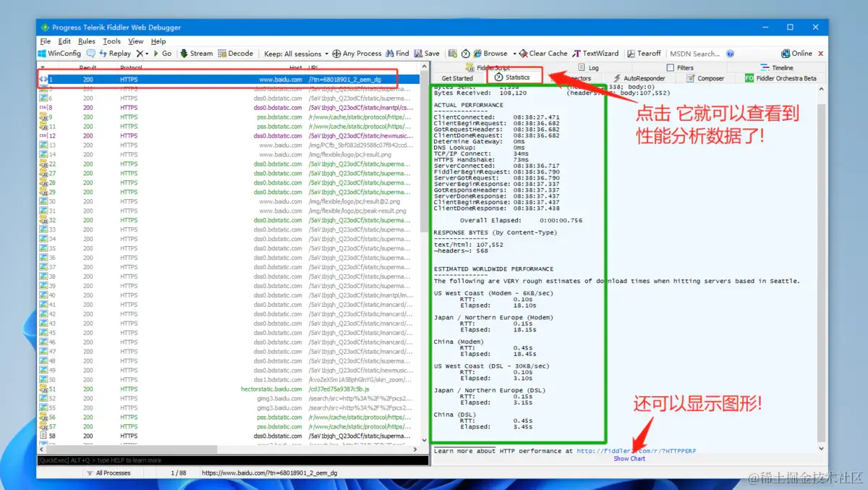
Task: Click into MSDN Search box
Action: [695, 54]
